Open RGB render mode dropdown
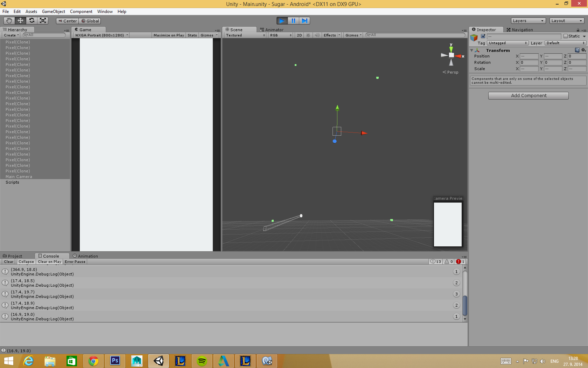Image resolution: width=588 pixels, height=368 pixels. tap(280, 35)
